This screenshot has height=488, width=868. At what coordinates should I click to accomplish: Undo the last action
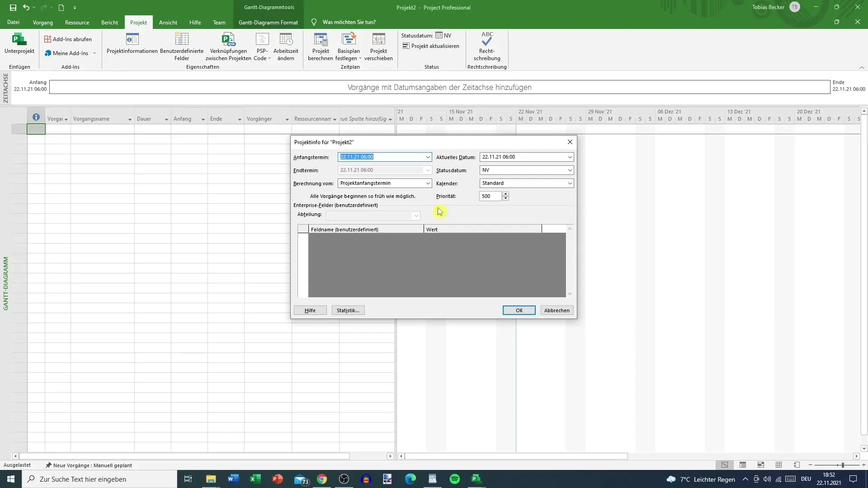coord(26,7)
